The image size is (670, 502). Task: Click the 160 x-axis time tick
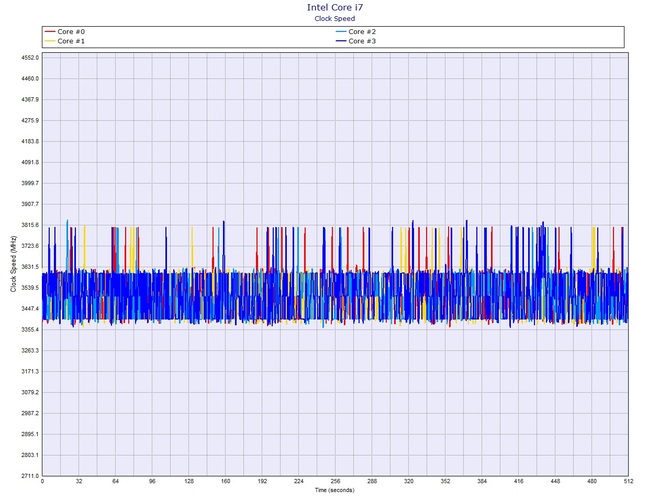tap(226, 481)
